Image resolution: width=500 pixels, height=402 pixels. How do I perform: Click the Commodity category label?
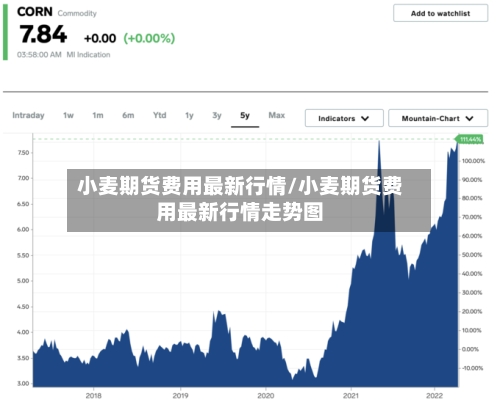click(x=77, y=13)
